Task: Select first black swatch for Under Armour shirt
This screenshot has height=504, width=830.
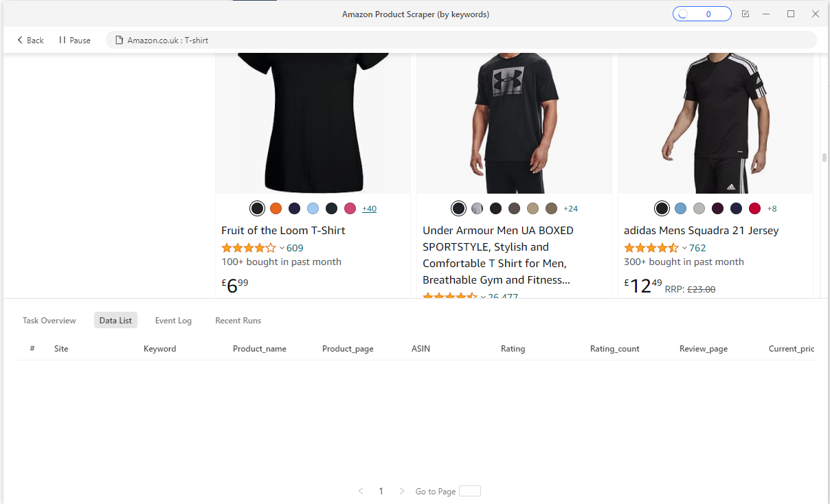Action: point(458,209)
